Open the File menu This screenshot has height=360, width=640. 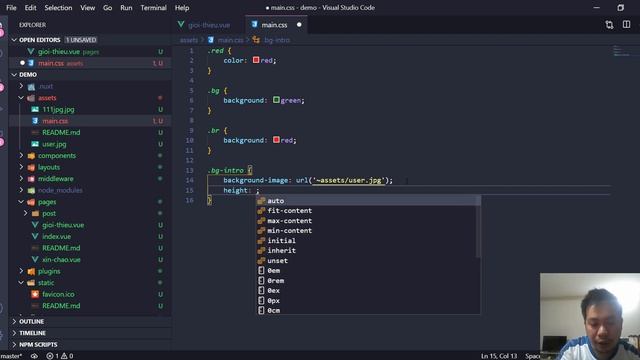point(11,8)
